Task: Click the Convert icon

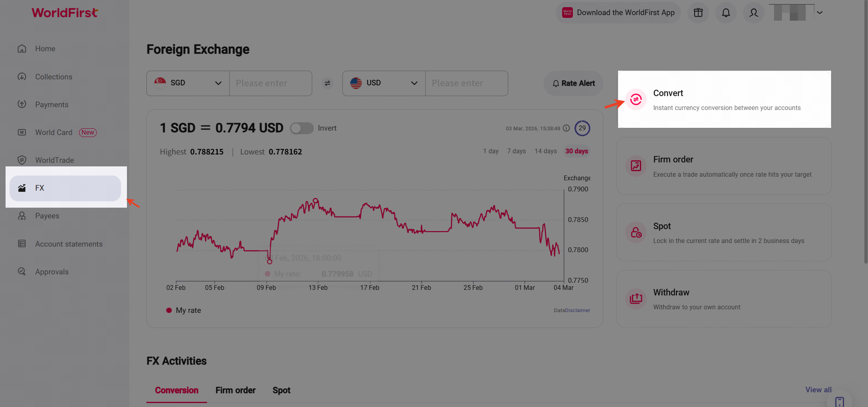Action: click(x=636, y=99)
